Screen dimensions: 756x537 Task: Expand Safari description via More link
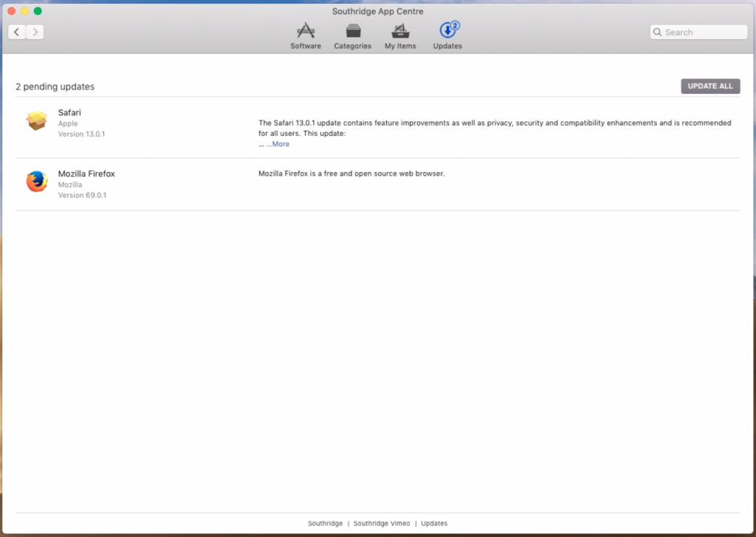coord(278,144)
